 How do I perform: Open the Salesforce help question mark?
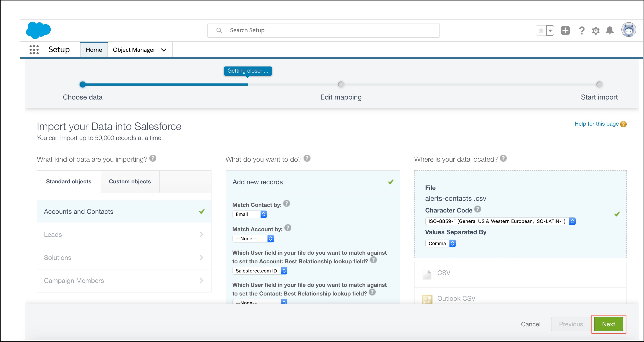[x=581, y=30]
